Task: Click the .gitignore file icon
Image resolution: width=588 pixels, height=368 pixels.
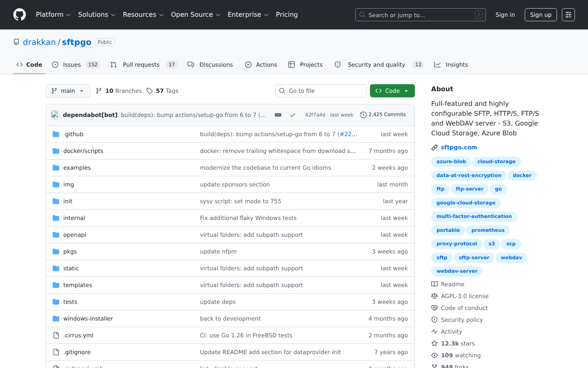Action: click(56, 352)
